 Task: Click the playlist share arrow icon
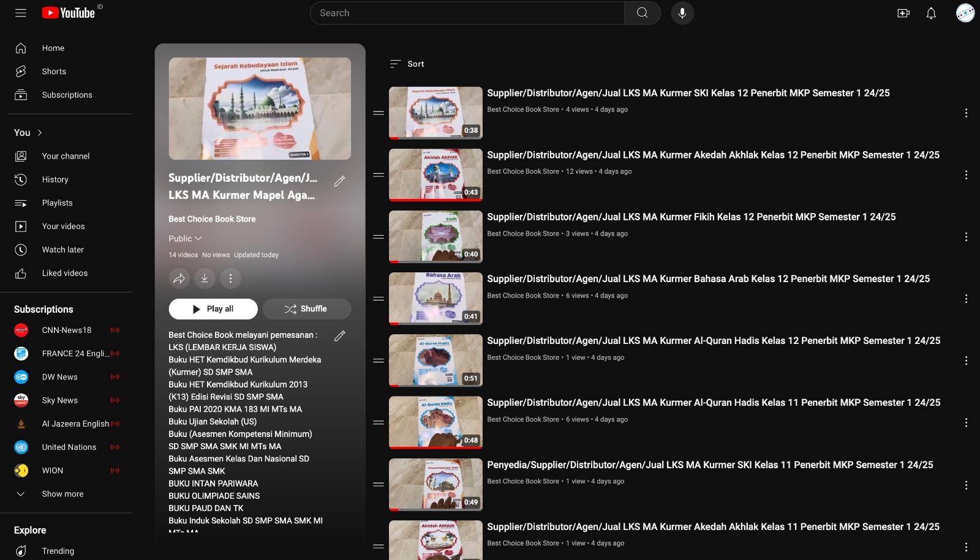[179, 278]
